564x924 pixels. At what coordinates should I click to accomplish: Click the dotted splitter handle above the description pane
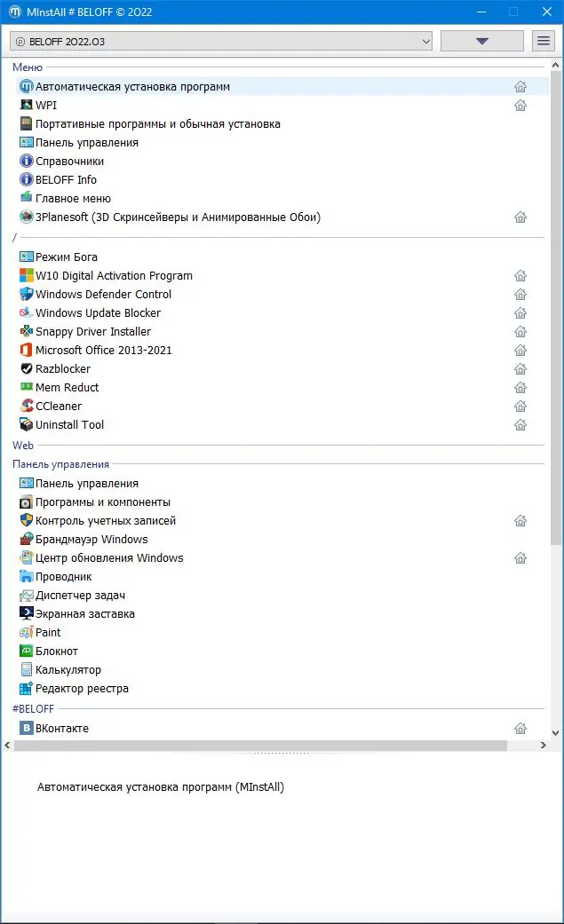tap(282, 753)
